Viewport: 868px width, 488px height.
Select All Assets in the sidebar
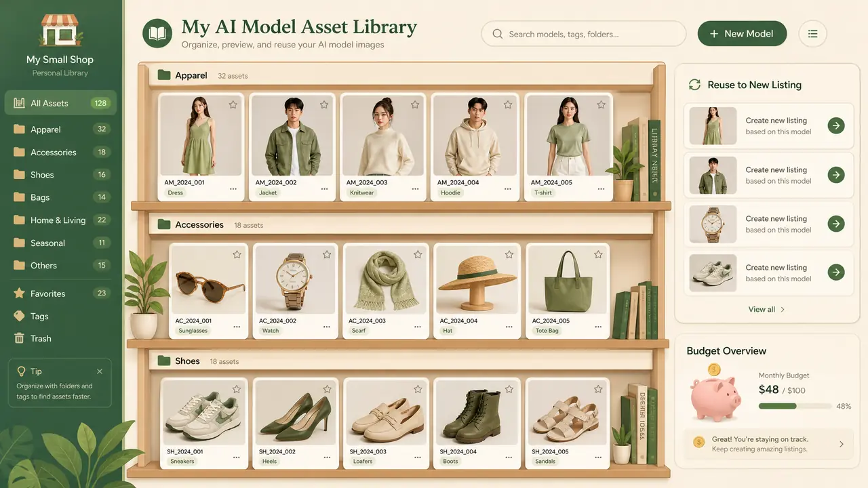pos(61,103)
